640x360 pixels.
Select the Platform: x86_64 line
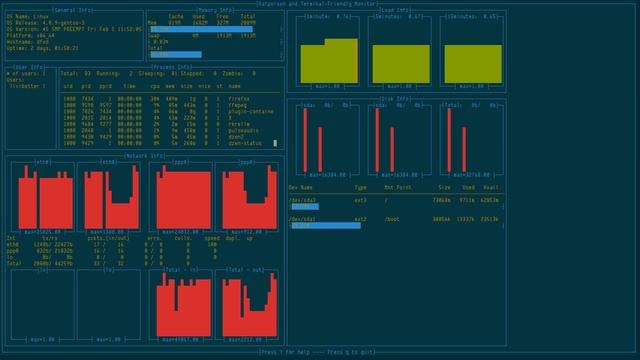point(30,36)
